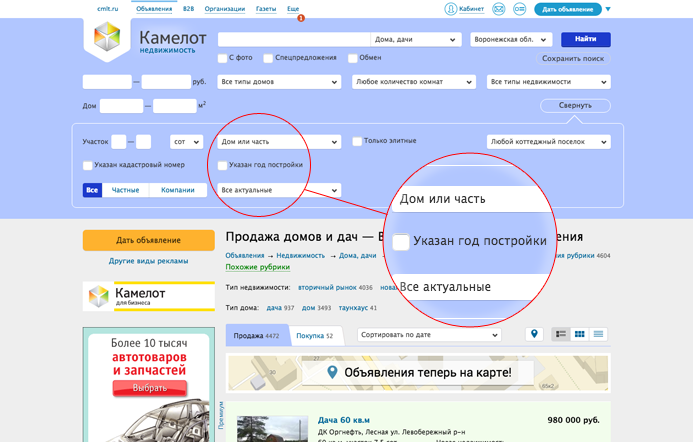693x442 pixels.
Task: Open 'Сортировать по дате' sorting dropdown
Action: (x=429, y=335)
